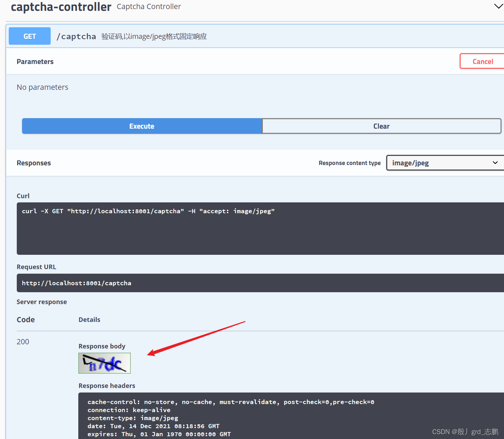Click the Response body label
The width and height of the screenshot is (504, 439).
tap(102, 346)
